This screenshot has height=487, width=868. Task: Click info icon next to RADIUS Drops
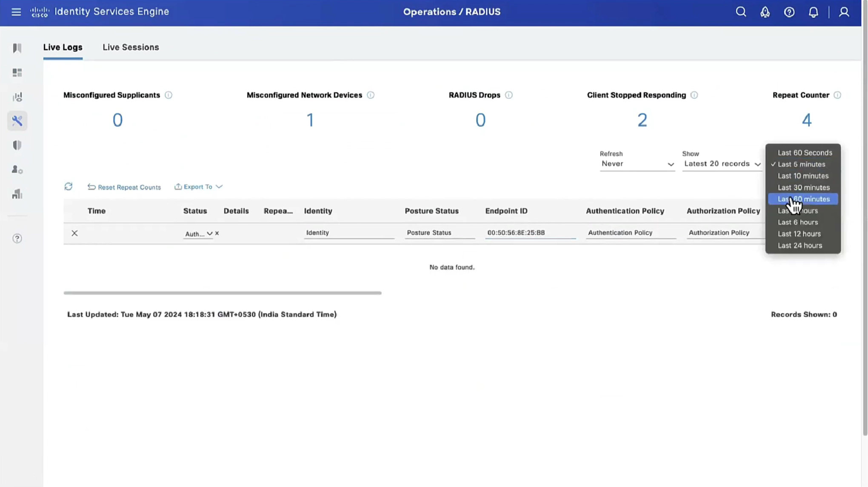click(508, 95)
